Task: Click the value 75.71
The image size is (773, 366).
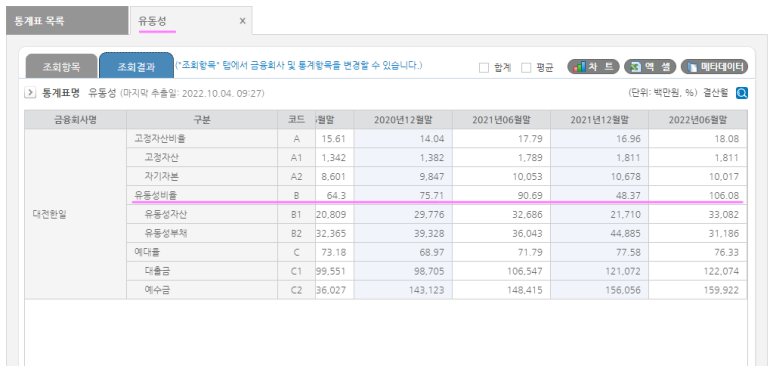Action: [432, 195]
